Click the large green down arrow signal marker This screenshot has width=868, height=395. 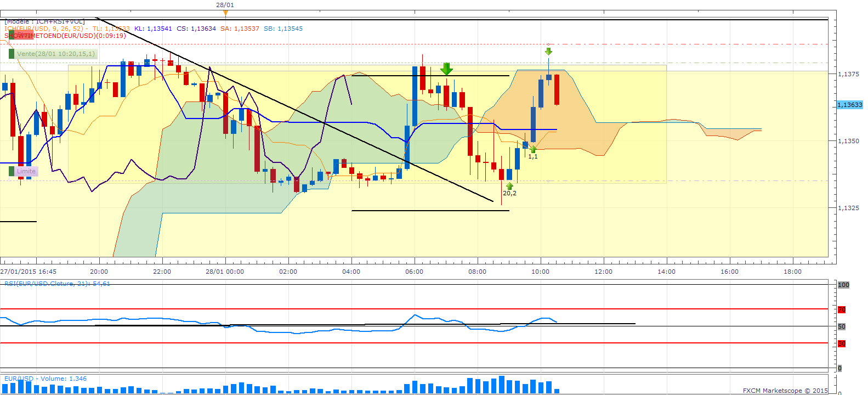click(x=446, y=69)
